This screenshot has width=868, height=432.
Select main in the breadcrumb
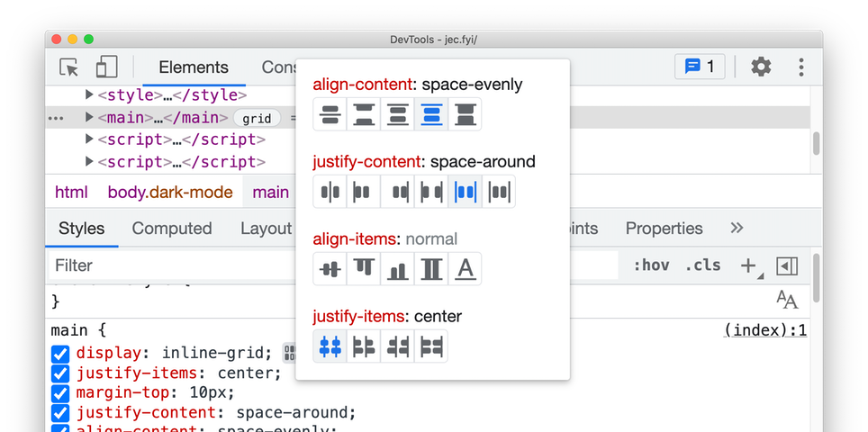click(271, 193)
